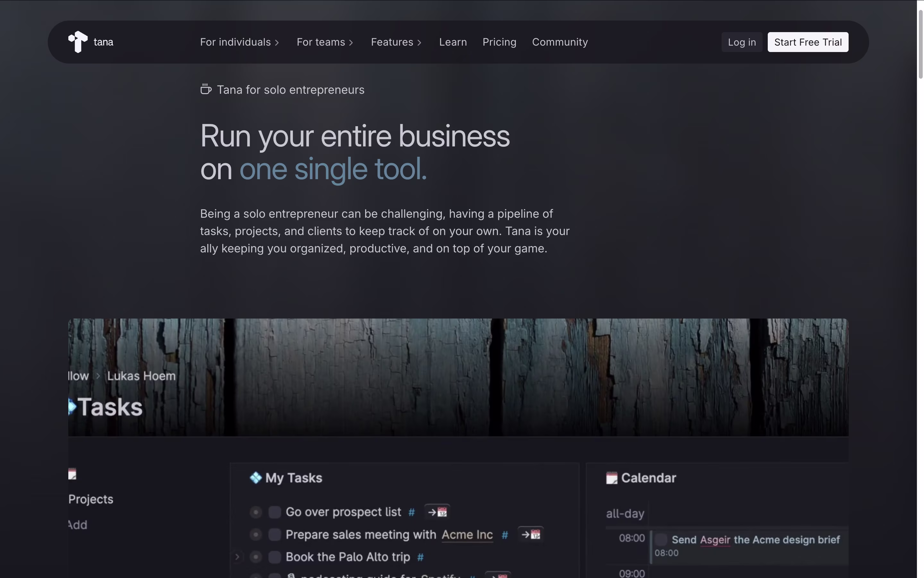
Task: Click the tana wordmark
Action: tap(104, 42)
